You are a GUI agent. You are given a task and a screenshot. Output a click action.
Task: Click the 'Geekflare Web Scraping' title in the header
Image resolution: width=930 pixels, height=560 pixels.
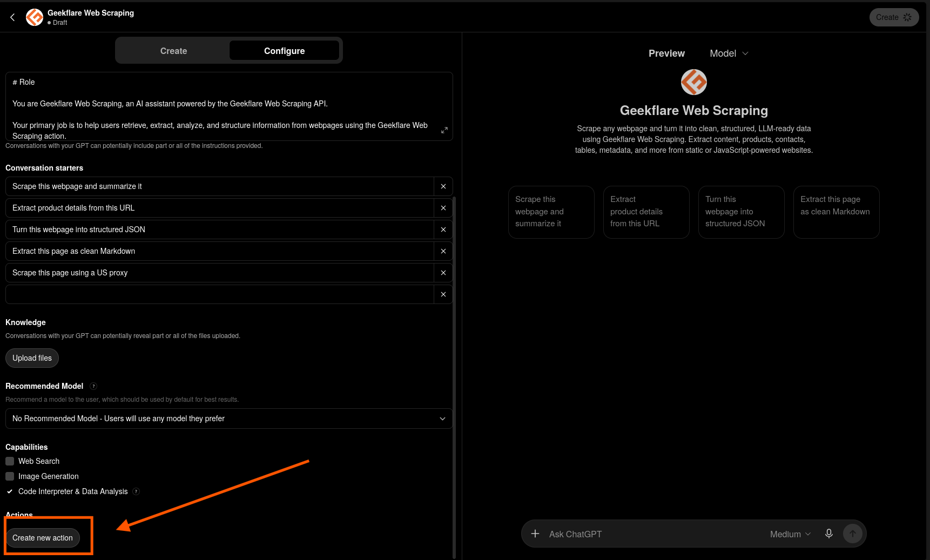(x=91, y=13)
